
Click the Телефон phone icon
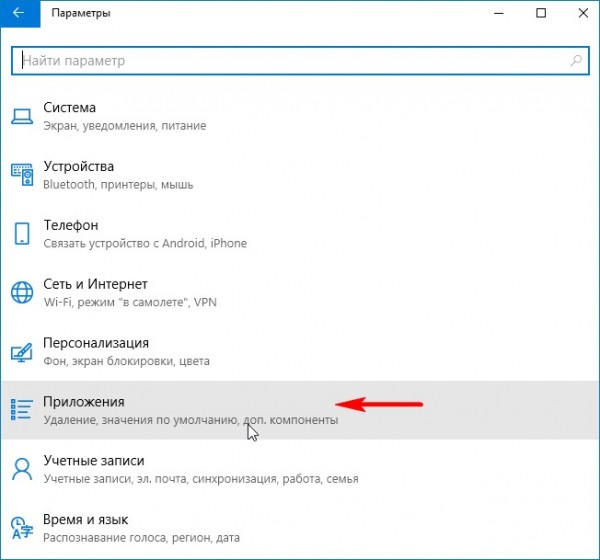pyautogui.click(x=22, y=233)
